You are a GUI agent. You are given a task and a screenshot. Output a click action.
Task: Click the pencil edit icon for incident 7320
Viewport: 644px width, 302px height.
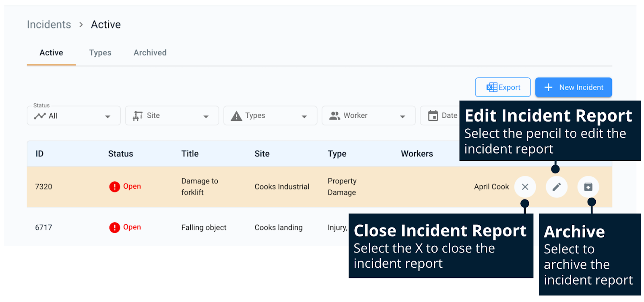pos(556,187)
